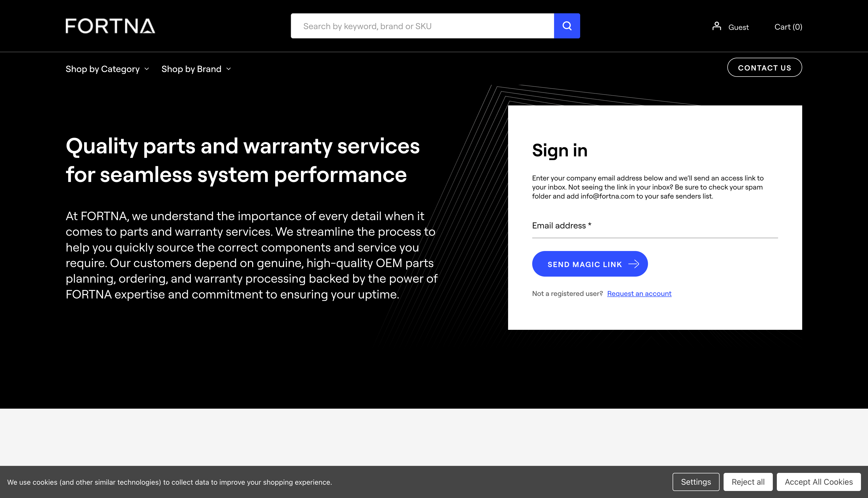The height and width of the screenshot is (498, 868).
Task: Click the keyword search input box
Action: (x=421, y=26)
